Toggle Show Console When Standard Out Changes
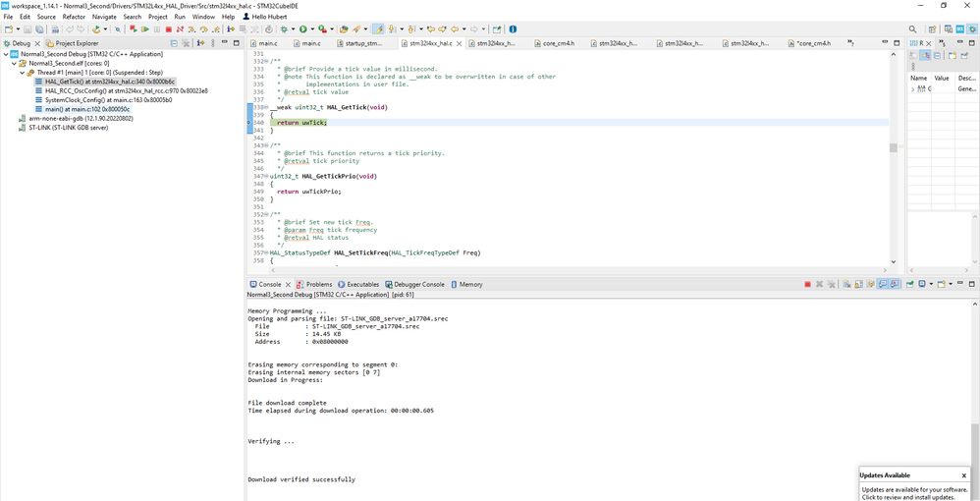The image size is (980, 501). [x=882, y=284]
